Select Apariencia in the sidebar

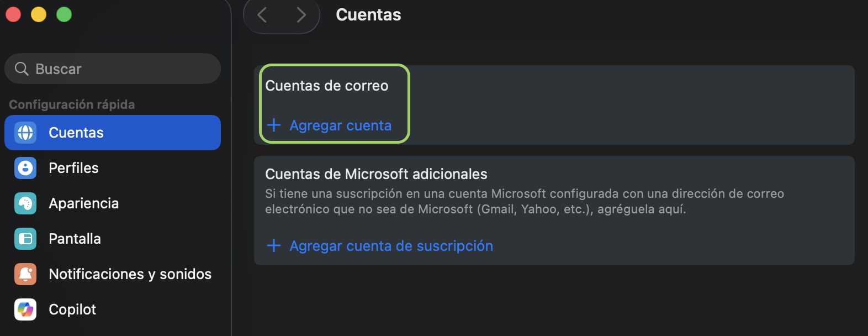coord(113,203)
